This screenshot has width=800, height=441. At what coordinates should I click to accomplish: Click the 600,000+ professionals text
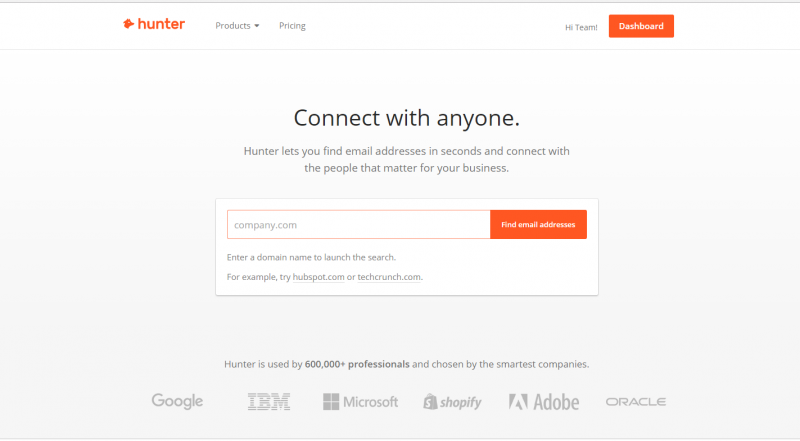(x=357, y=364)
